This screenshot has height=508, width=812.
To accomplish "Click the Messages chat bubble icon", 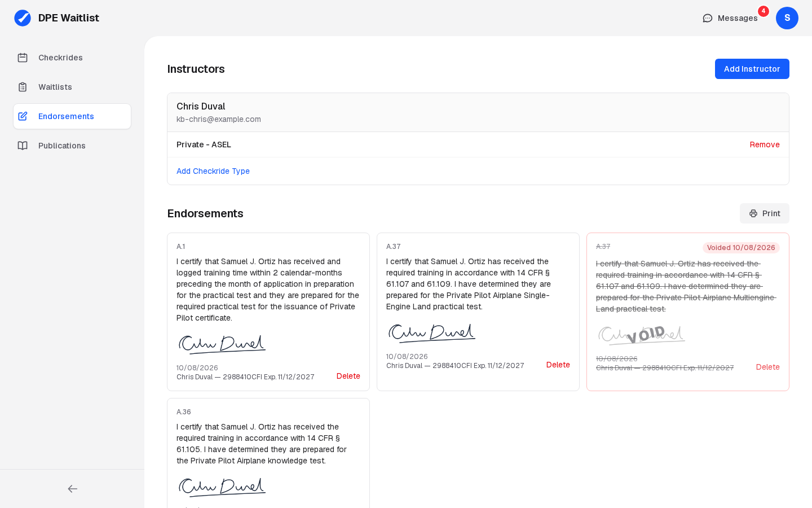I will coord(708,18).
